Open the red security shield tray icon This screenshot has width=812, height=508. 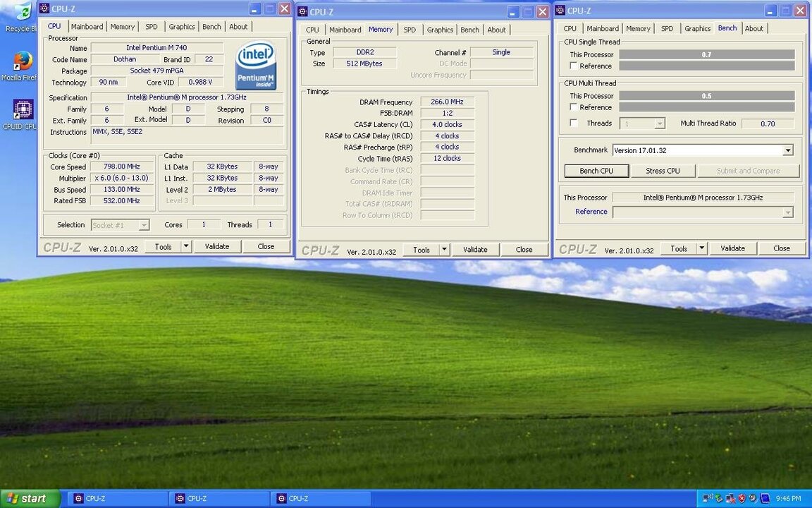742,498
